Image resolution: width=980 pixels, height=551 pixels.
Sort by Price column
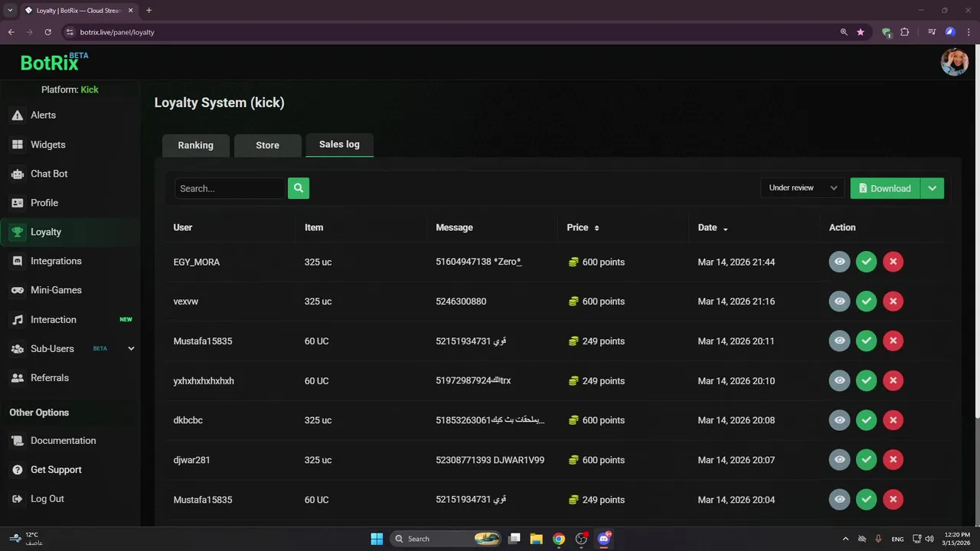point(583,227)
